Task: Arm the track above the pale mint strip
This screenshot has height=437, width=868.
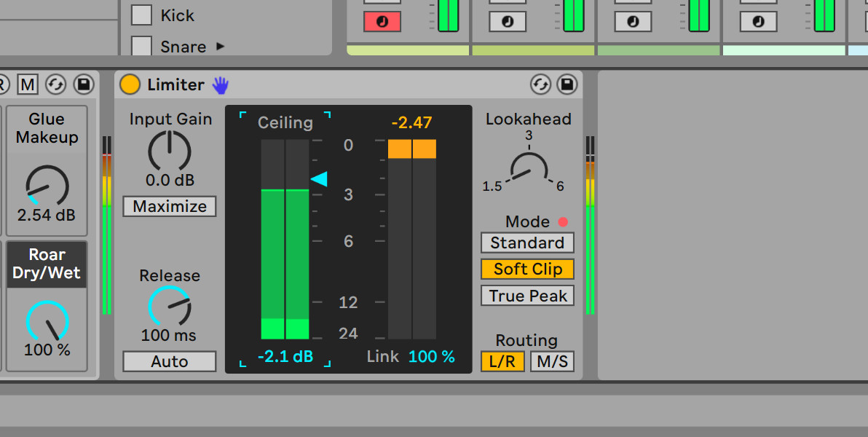Action: (759, 22)
